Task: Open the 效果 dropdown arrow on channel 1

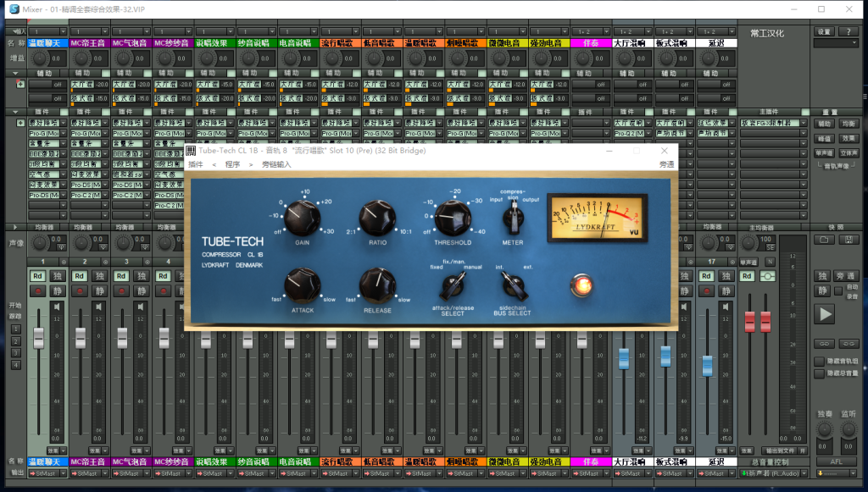Action: [x=63, y=451]
